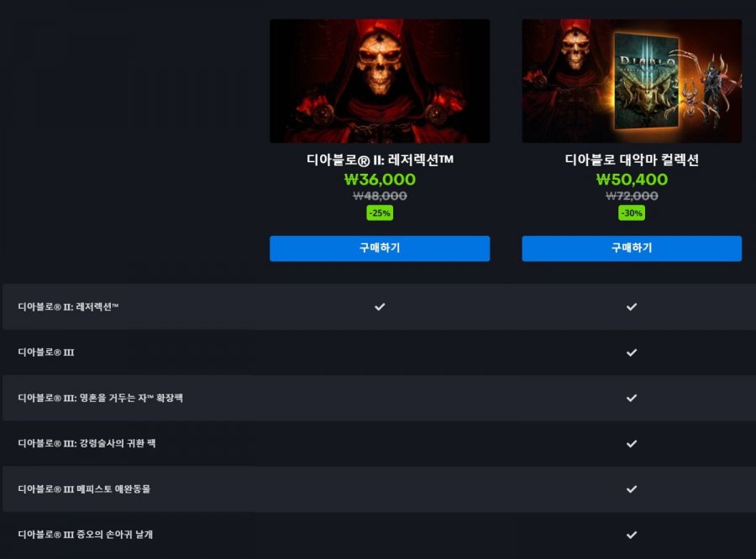Click the -30% discount badge
Image resolution: width=756 pixels, height=559 pixels.
coord(632,213)
